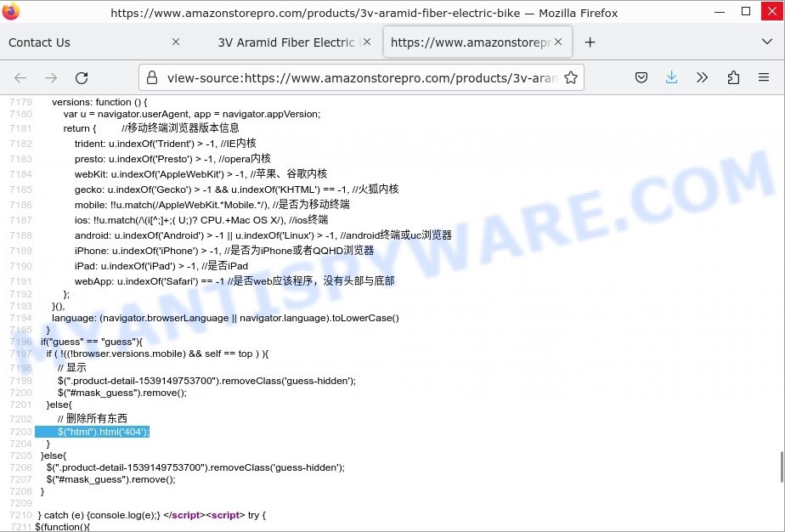This screenshot has width=785, height=532.
Task: Select the https://www.amazonstorepr tab
Action: coord(477,42)
